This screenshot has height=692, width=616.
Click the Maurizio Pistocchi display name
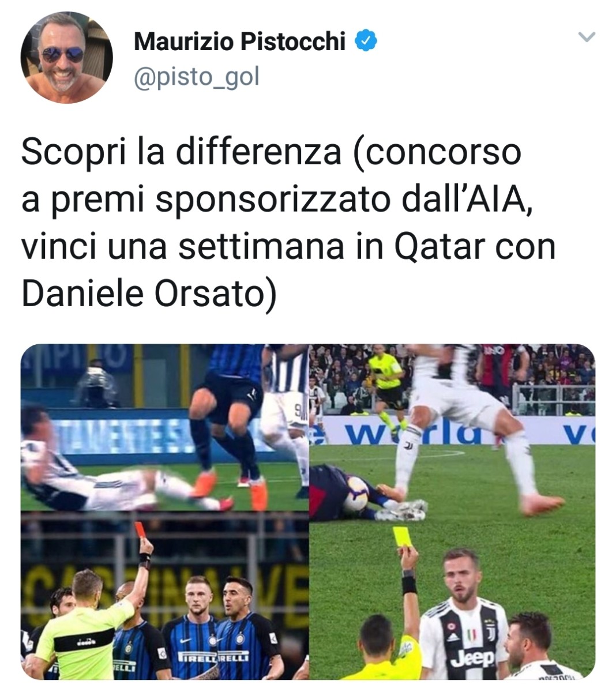pos(239,42)
